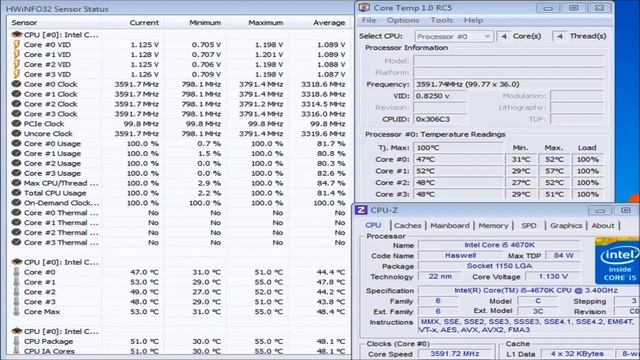
Task: Click the Core Speed 3591.72 MHz field
Action: click(454, 353)
